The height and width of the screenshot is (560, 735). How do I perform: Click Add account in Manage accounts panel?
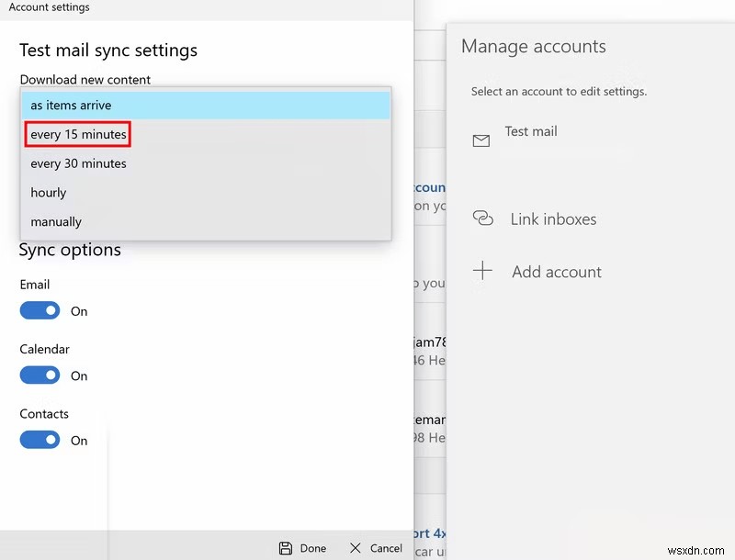pos(558,271)
